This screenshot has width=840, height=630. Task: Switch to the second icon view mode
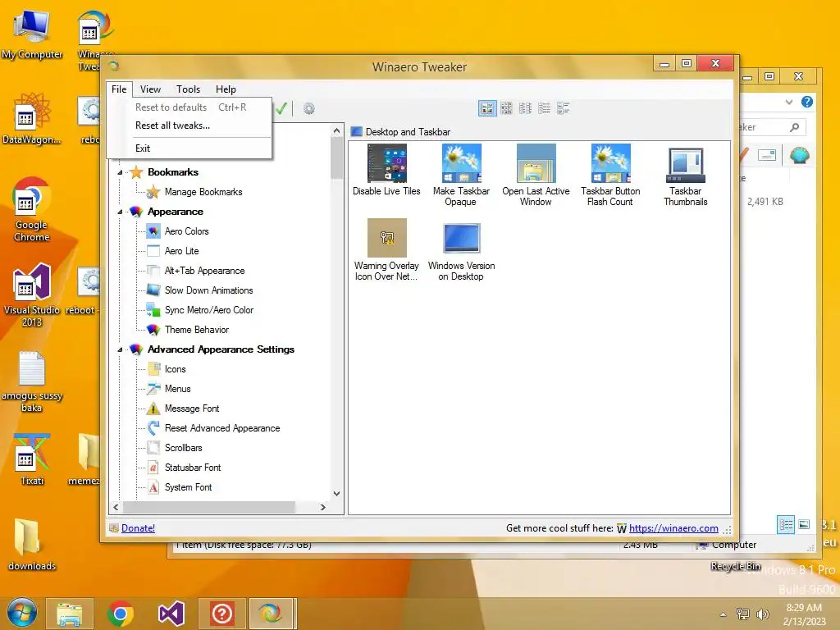point(506,109)
